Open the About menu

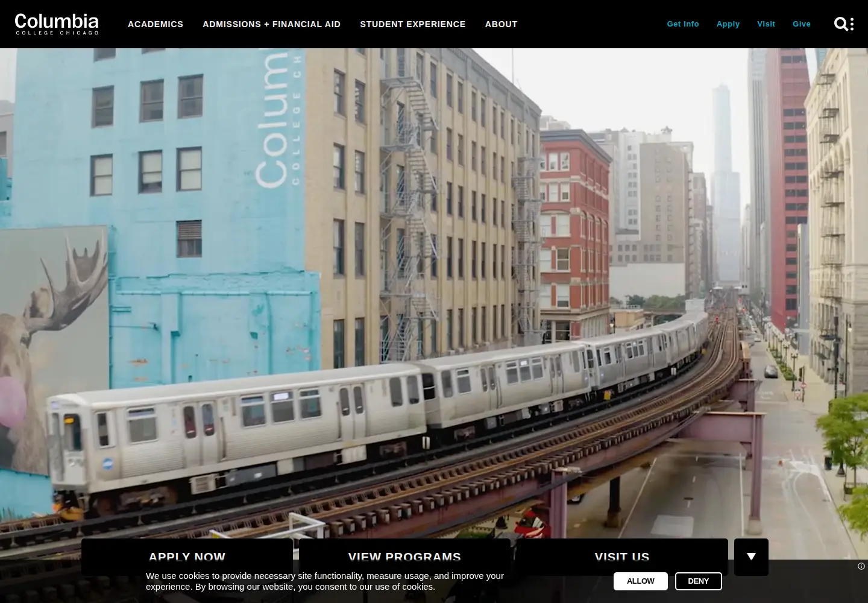point(502,24)
